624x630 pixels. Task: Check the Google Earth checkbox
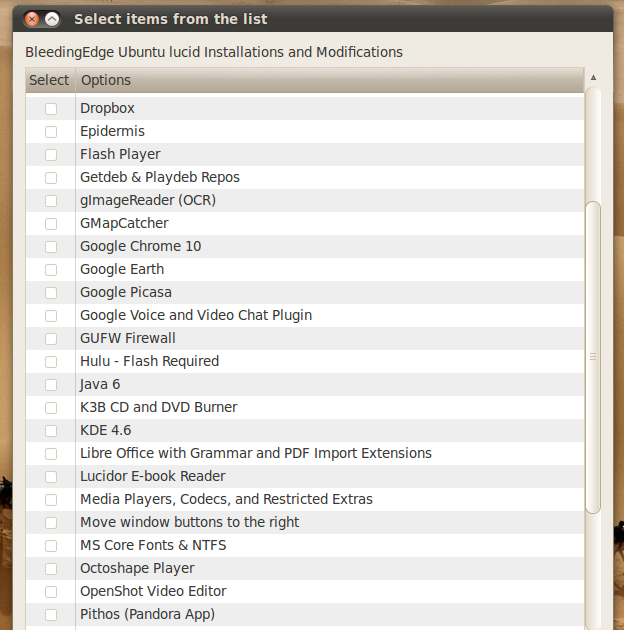(51, 270)
